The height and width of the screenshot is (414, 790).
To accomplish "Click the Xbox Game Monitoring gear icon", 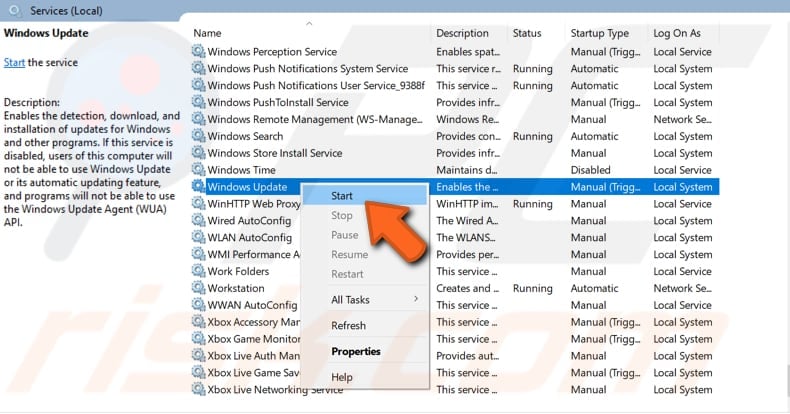I will (199, 338).
